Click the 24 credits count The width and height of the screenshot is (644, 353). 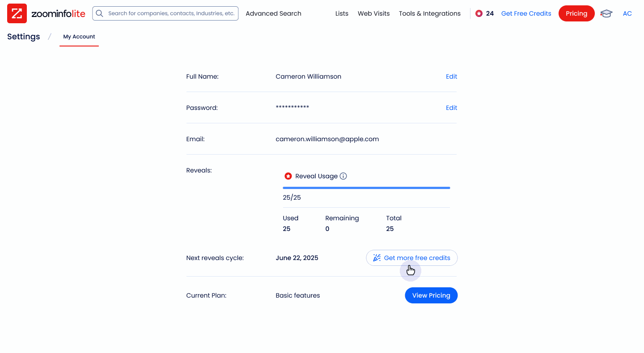[490, 13]
